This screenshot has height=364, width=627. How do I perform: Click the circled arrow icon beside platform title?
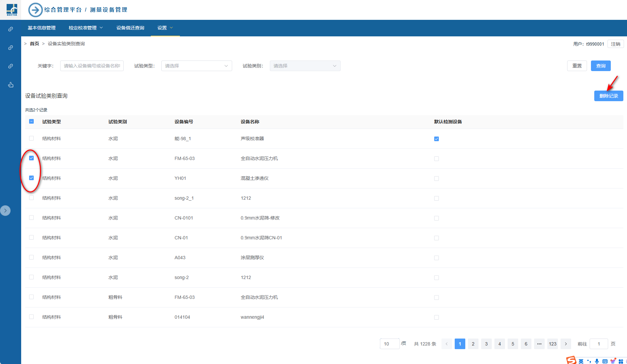[35, 10]
